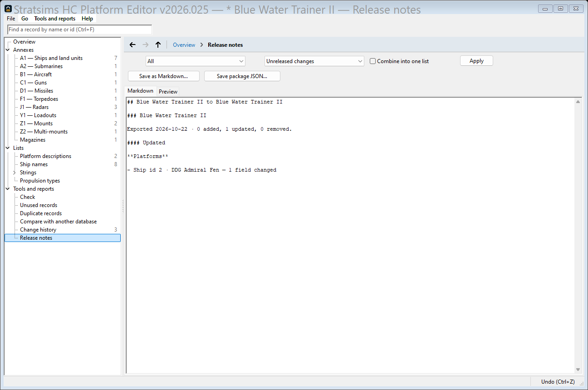588x390 pixels.
Task: Select Z2 — Multi-mounts tree item
Action: point(44,132)
